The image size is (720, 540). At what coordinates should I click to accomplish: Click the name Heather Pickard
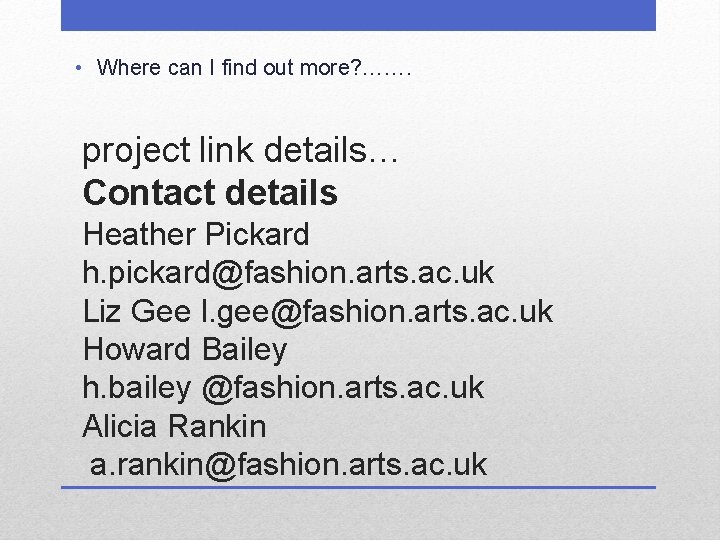pyautogui.click(x=196, y=235)
